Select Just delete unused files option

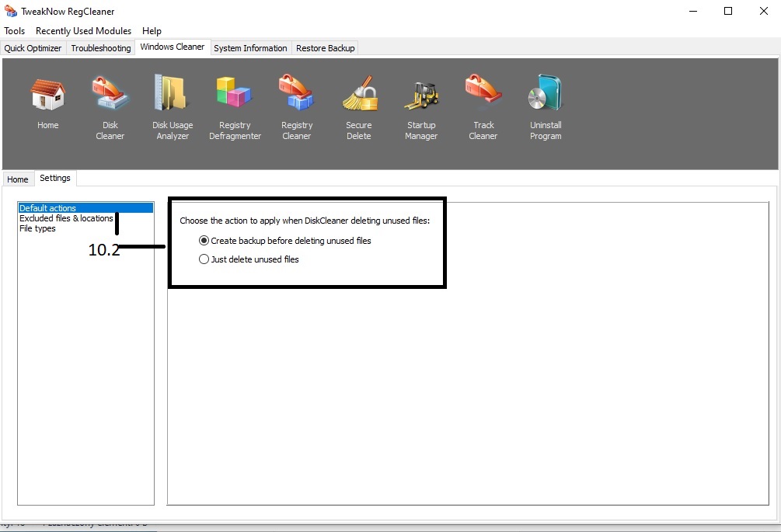coord(249,259)
